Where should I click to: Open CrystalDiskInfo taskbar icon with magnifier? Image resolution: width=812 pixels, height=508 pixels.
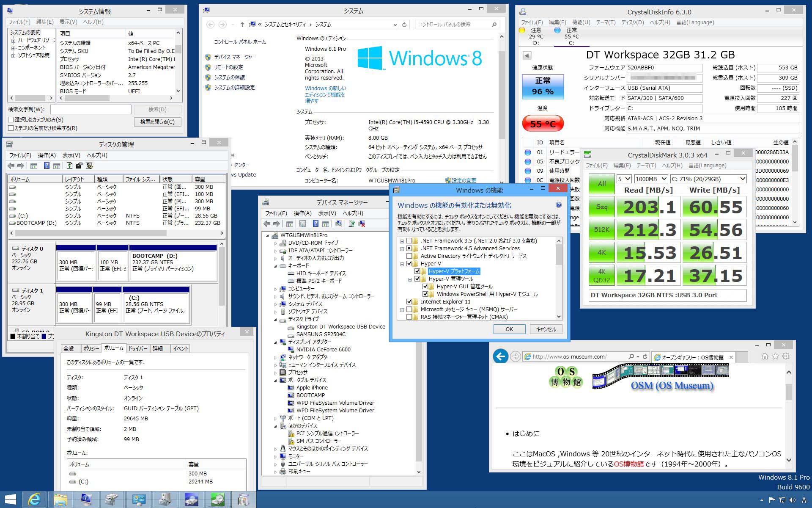coord(191,500)
